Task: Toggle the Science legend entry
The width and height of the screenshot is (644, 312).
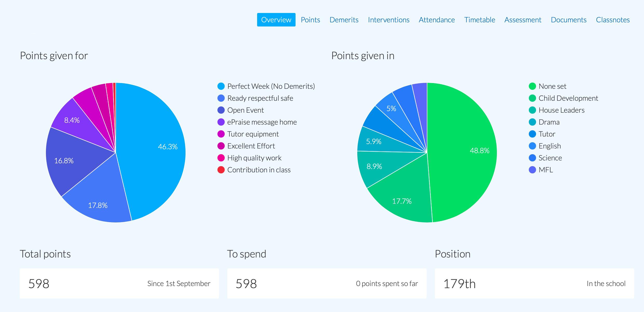Action: pyautogui.click(x=550, y=158)
